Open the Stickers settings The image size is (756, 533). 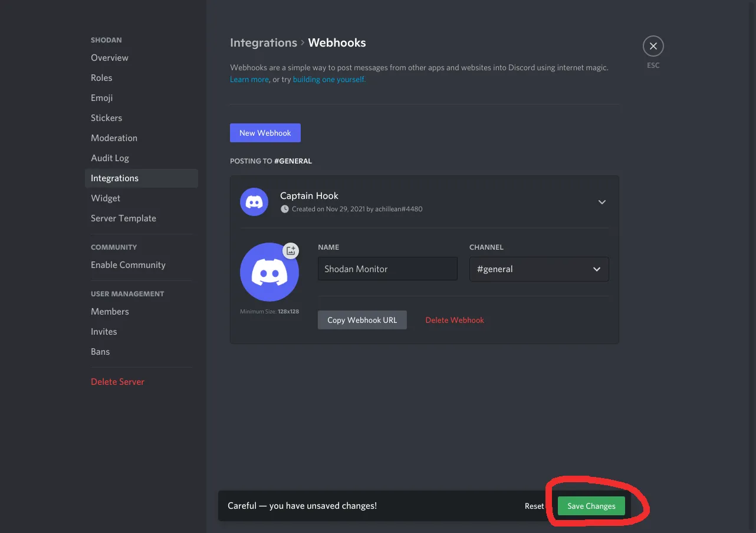click(x=106, y=117)
